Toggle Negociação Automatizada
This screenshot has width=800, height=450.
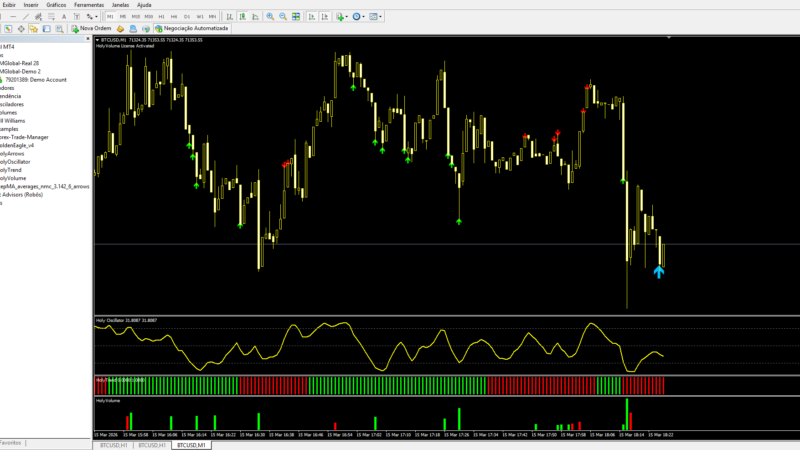(191, 29)
